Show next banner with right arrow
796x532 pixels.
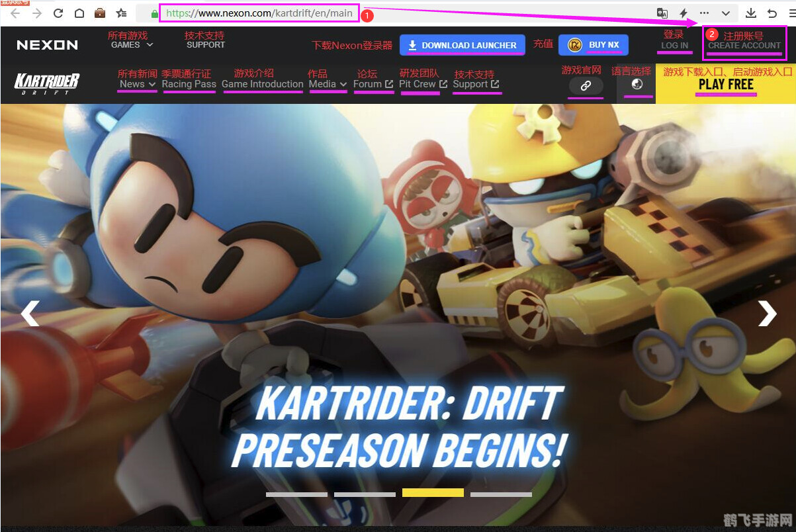767,314
